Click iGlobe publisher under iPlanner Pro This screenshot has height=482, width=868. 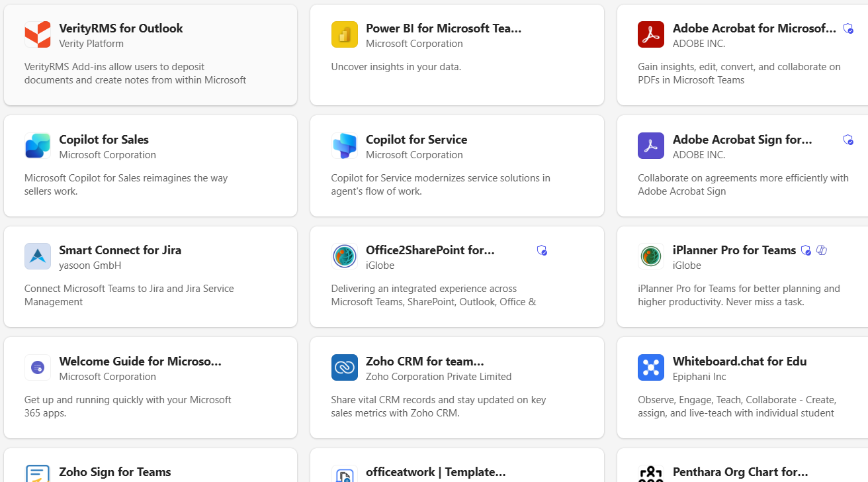click(687, 265)
